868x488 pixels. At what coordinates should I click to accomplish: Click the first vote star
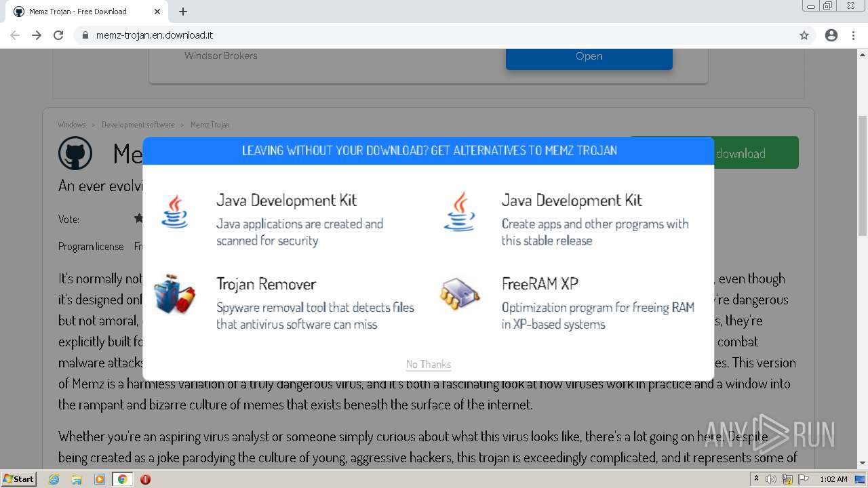138,218
